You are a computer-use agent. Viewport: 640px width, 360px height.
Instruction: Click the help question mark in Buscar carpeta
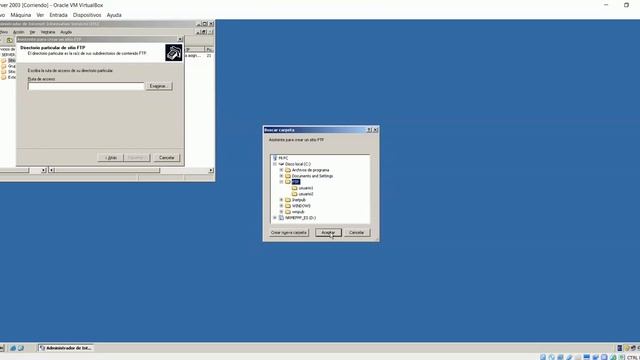[x=369, y=130]
